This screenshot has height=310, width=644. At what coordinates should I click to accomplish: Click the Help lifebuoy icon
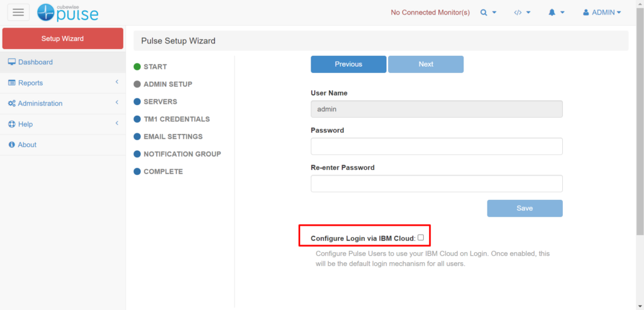11,124
